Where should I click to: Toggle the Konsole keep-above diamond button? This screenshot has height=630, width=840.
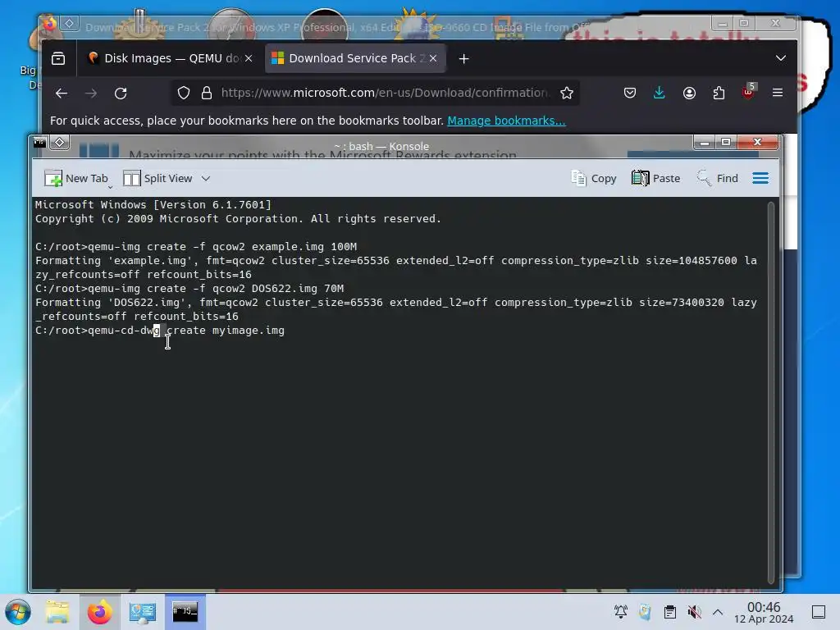(59, 143)
